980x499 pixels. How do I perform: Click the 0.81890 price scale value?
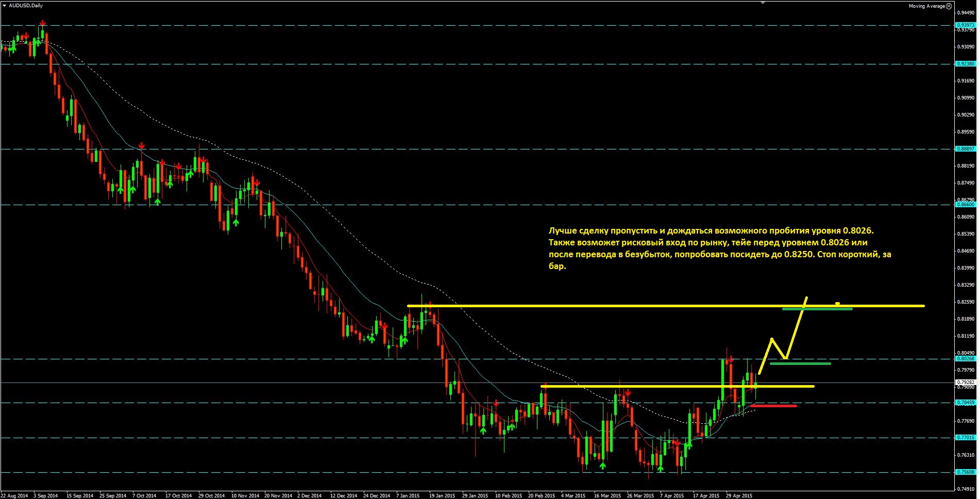pos(966,319)
